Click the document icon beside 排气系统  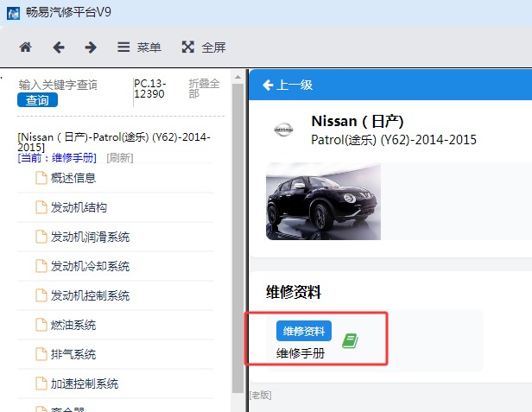pos(41,354)
